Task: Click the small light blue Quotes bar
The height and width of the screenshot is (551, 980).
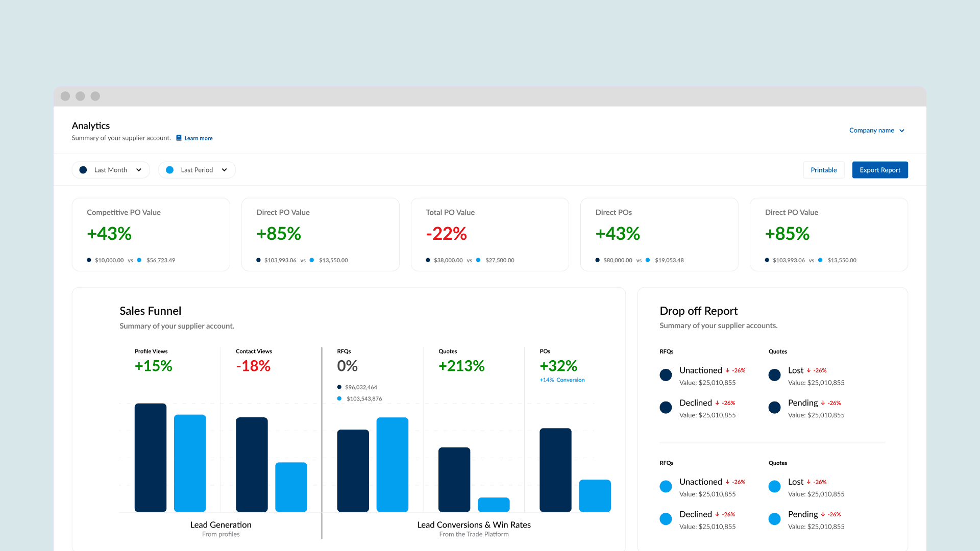Action: 494,505
